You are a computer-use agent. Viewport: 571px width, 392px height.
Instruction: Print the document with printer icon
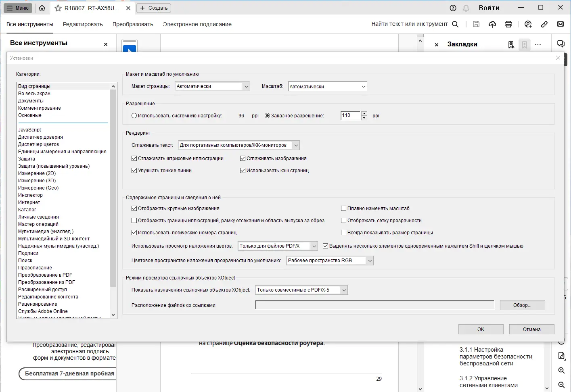click(508, 24)
